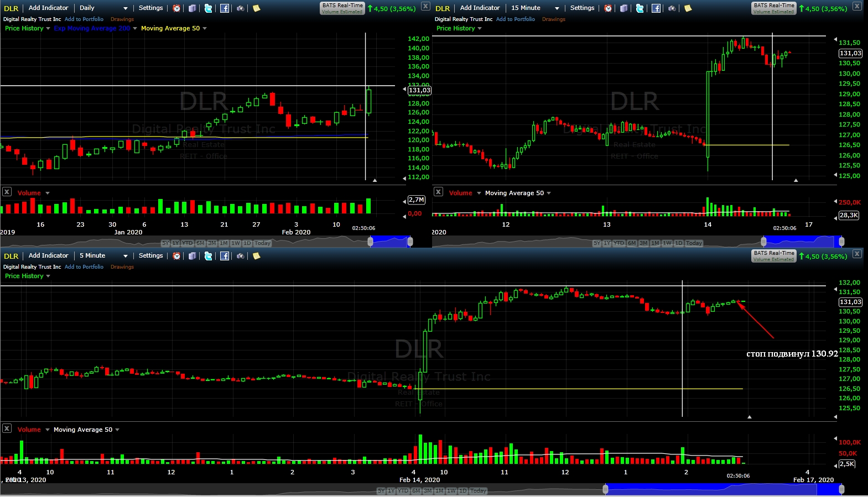Share 5 Minute chart via Facebook icon

coord(225,256)
